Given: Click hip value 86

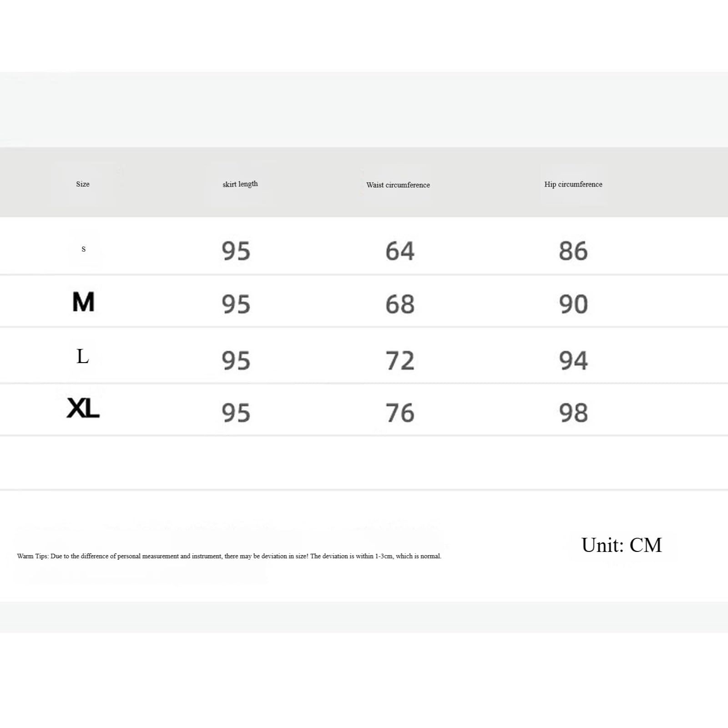Looking at the screenshot, I should click(573, 251).
